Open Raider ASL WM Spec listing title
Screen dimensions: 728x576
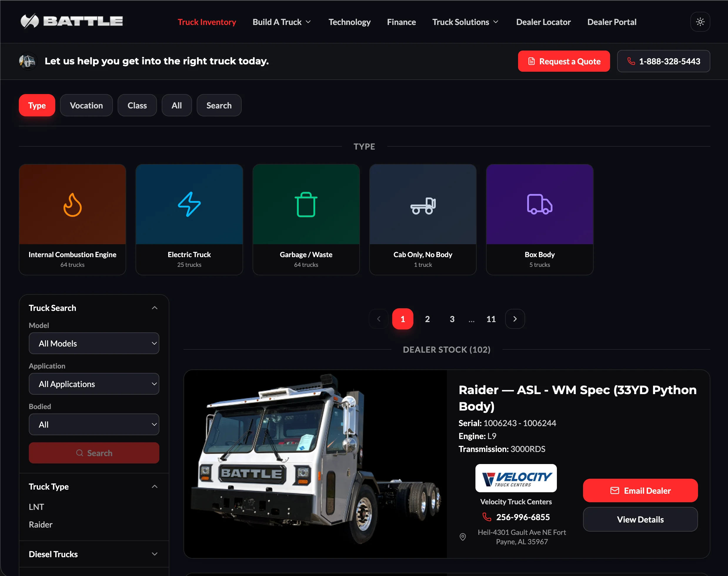[x=577, y=398]
